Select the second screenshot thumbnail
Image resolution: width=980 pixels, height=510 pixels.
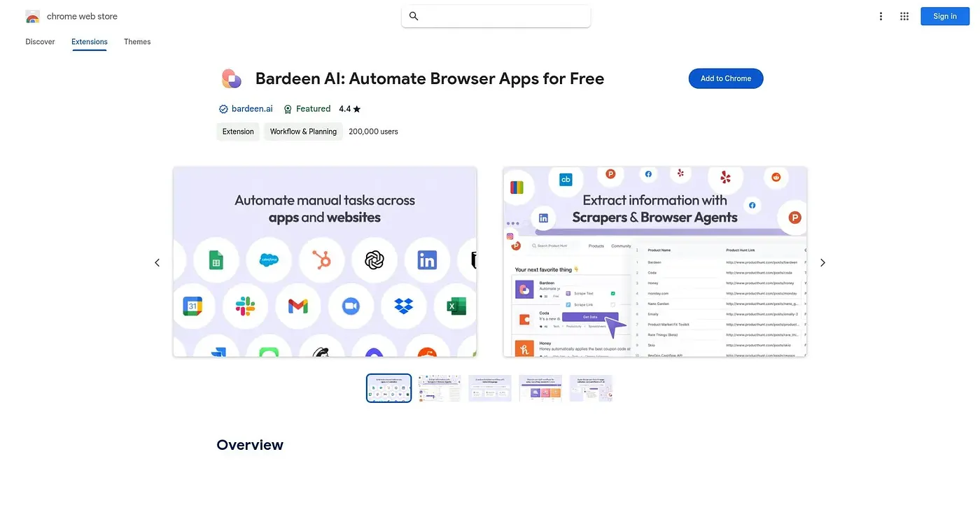tap(440, 388)
